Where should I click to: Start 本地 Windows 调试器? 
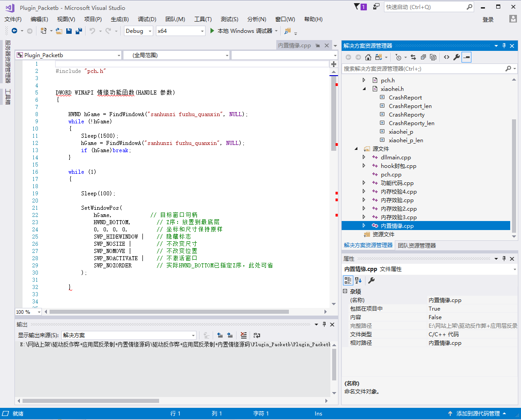241,31
